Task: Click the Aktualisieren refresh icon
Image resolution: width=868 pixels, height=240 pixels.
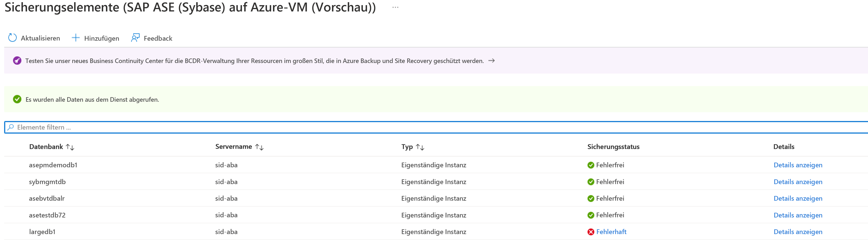Action: click(x=12, y=38)
